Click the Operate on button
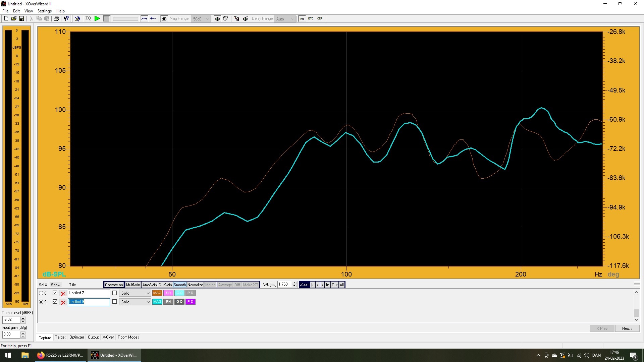Image resolution: width=644 pixels, height=362 pixels. (114, 285)
